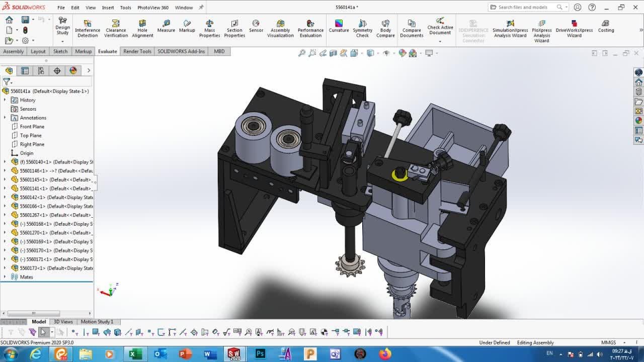Open the File menu
Image resolution: width=644 pixels, height=362 pixels.
[61, 8]
